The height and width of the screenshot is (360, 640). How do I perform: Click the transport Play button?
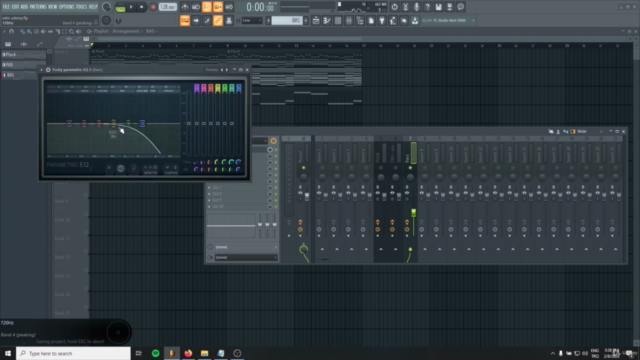pyautogui.click(x=131, y=7)
